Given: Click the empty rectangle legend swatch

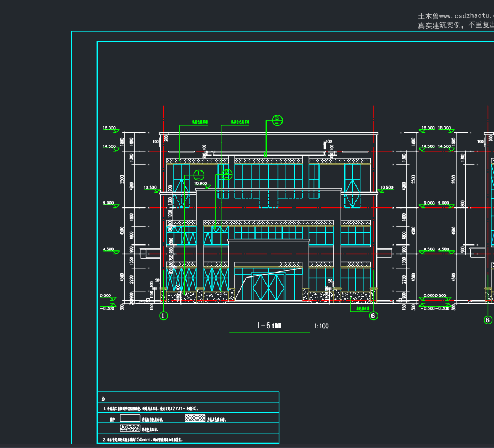Looking at the screenshot, I should 130,418.
